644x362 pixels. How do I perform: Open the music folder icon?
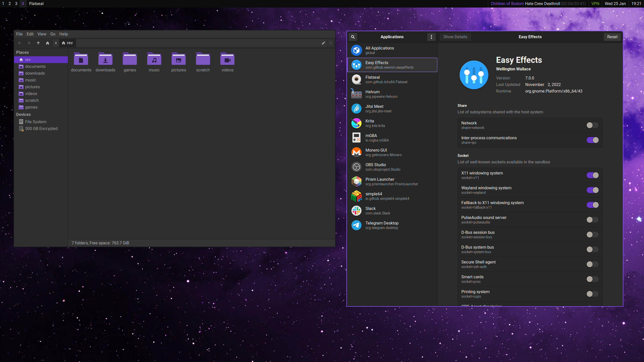click(154, 59)
